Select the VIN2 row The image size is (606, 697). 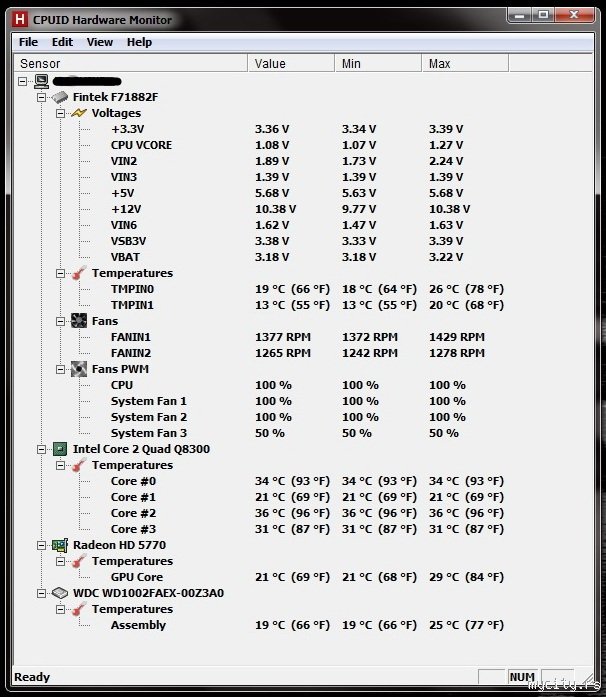click(x=124, y=161)
